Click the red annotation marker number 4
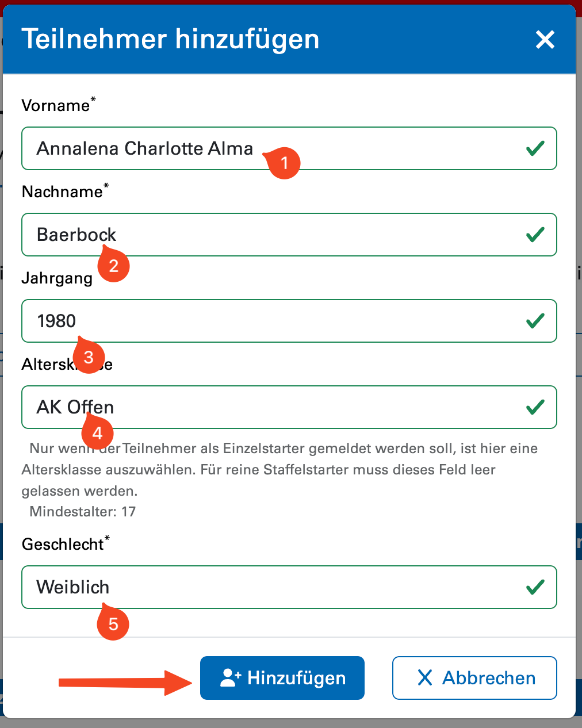582x728 pixels. point(97,433)
